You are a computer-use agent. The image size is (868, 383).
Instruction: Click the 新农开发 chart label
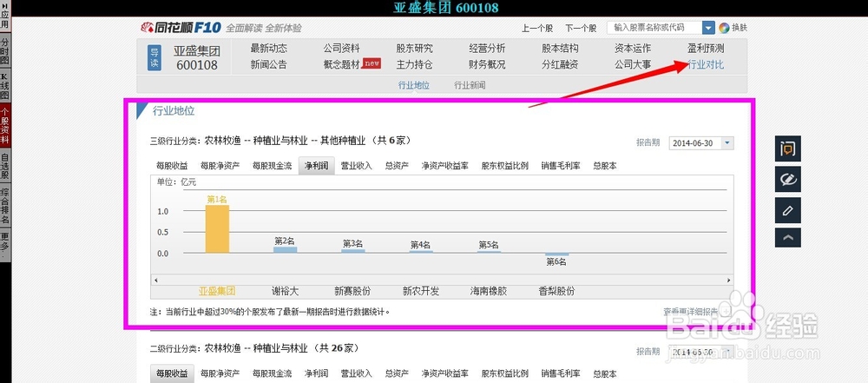pos(421,291)
